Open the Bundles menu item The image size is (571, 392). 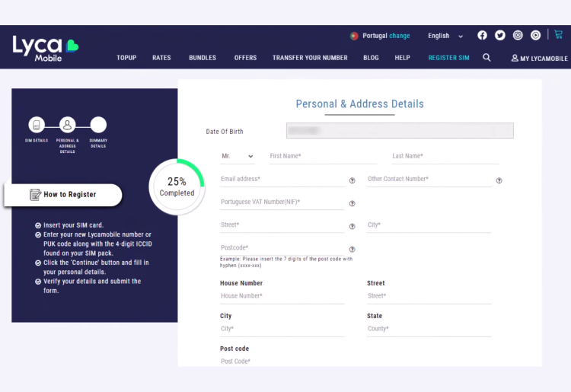[203, 58]
